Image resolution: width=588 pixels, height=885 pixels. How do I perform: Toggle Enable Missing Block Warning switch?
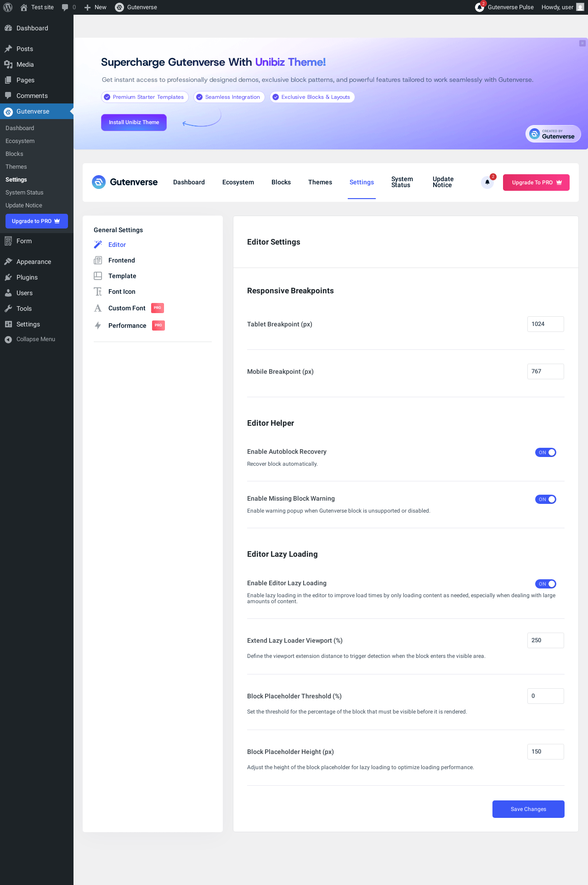click(x=546, y=499)
